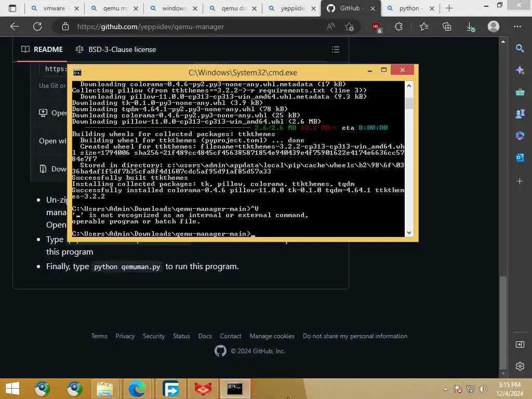Open the sidebar Games chess icon
Image resolution: width=532 pixels, height=399 pixels.
point(520,114)
